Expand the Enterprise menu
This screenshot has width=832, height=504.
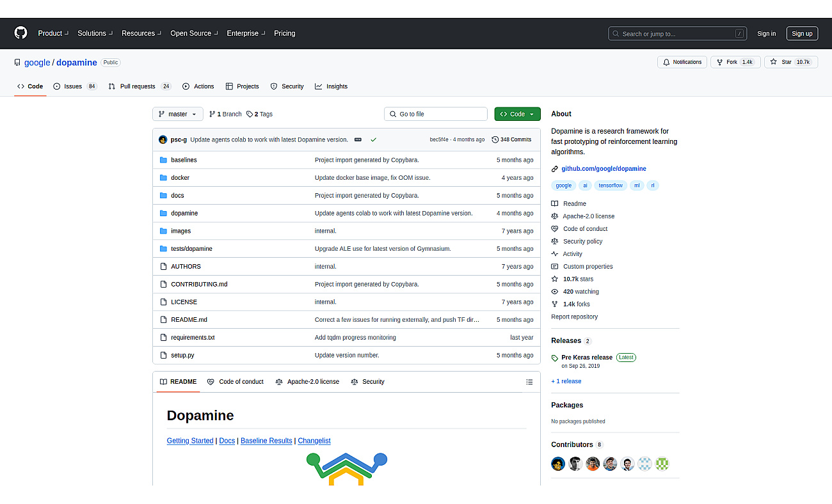coord(246,33)
